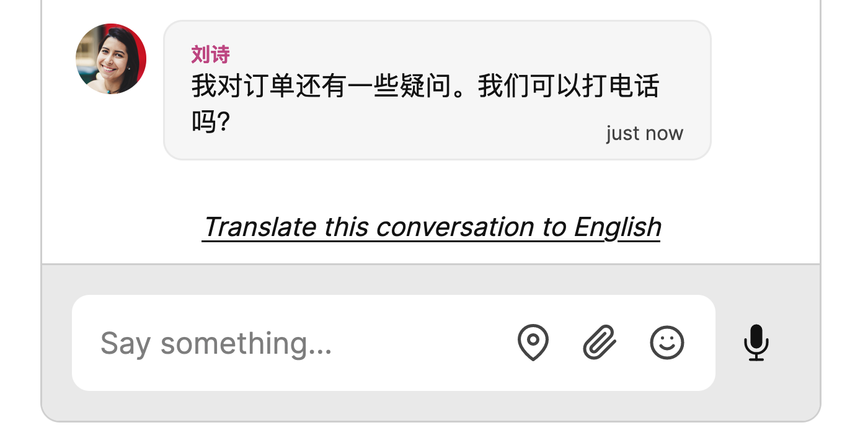Start a voice message with the microphone
Screen dimensions: 868x438
point(756,343)
